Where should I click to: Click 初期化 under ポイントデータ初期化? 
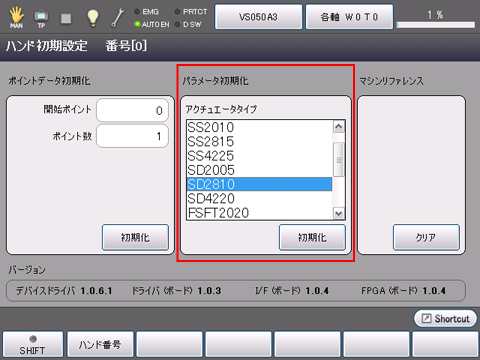coord(135,237)
